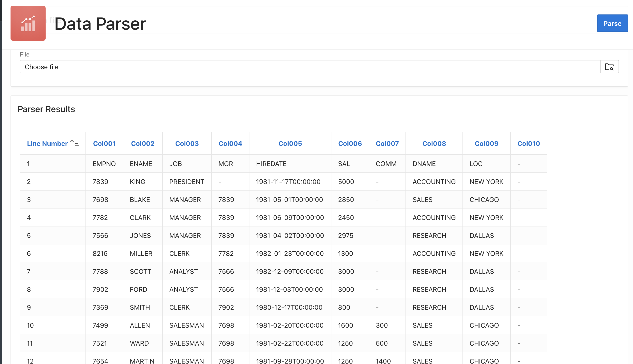This screenshot has width=633, height=364.
Task: Click the Choose file input field
Action: coord(310,67)
